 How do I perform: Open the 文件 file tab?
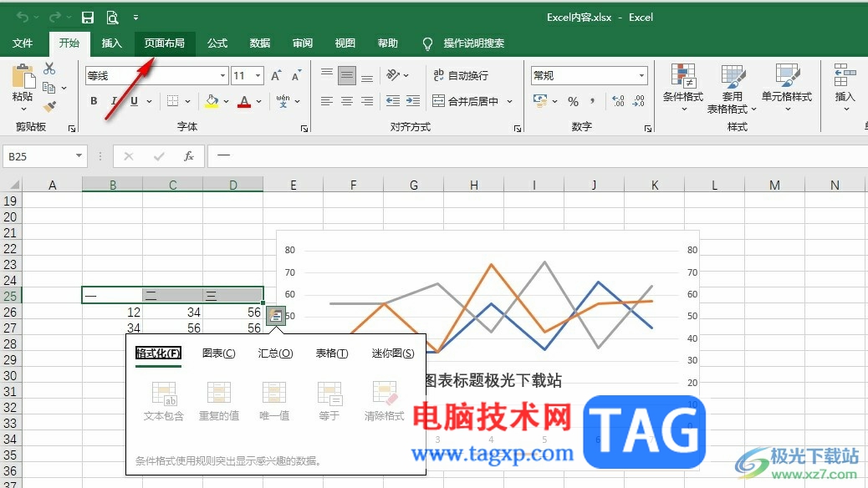click(x=22, y=43)
